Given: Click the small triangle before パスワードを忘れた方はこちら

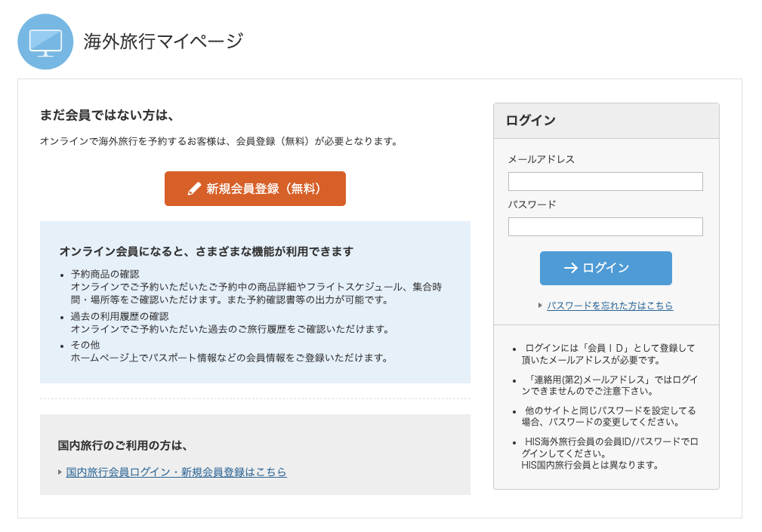Looking at the screenshot, I should coord(540,306).
